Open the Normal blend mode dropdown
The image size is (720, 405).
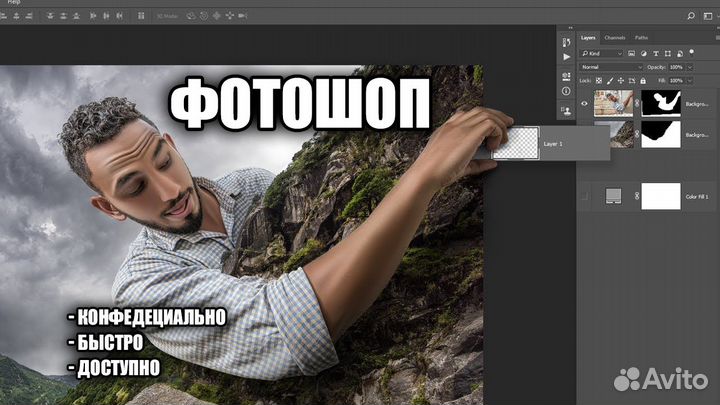611,67
